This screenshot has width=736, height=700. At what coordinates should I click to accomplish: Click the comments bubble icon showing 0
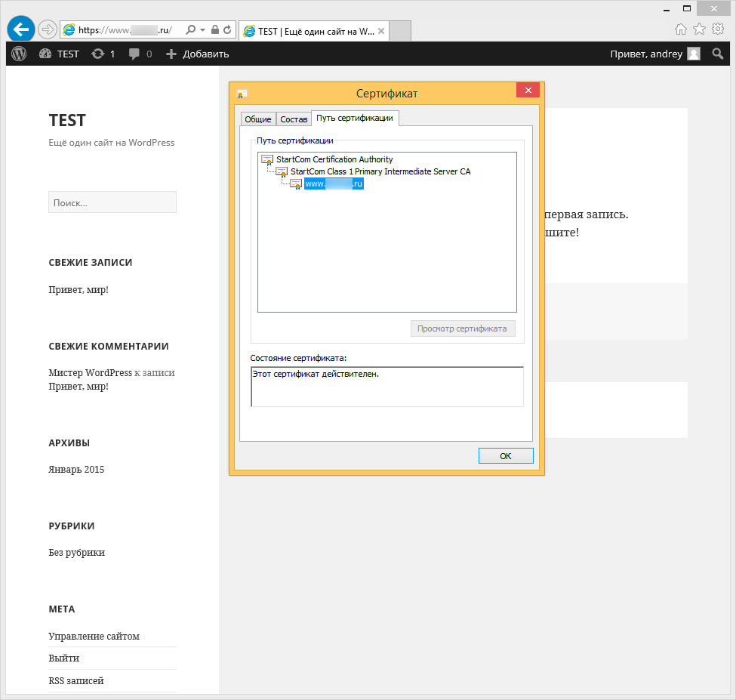(x=140, y=54)
